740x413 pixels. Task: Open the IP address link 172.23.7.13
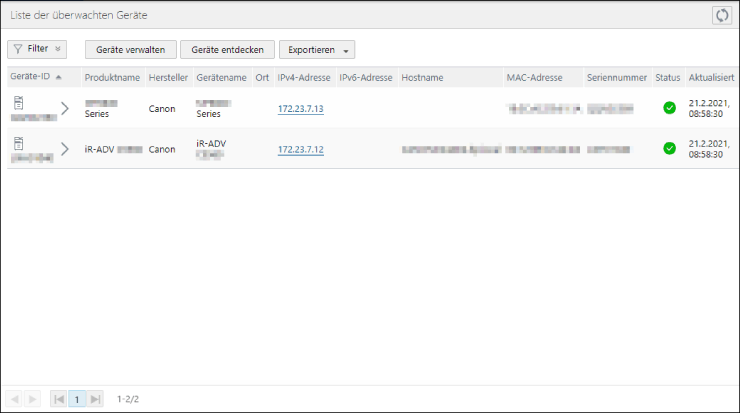[300, 108]
